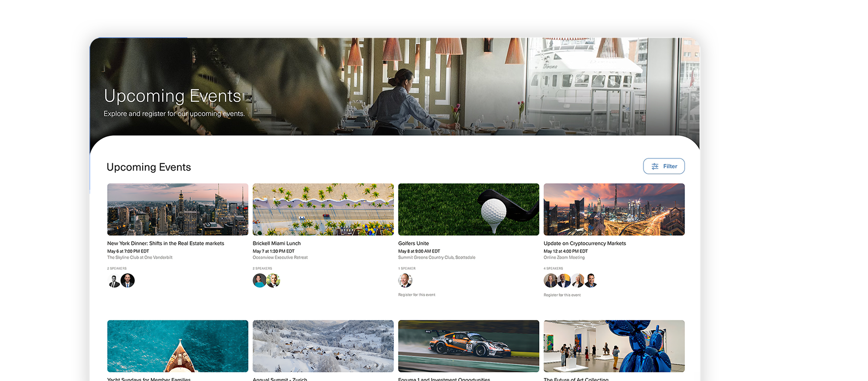
Task: Click 'Update on Cryptocurrency Markets' title
Action: tap(585, 243)
